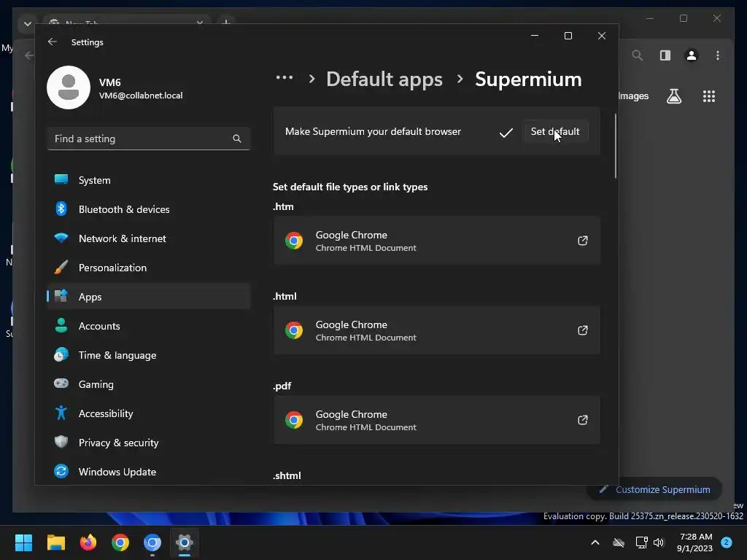Open the tab search dropdown in Supermium

(x=28, y=23)
